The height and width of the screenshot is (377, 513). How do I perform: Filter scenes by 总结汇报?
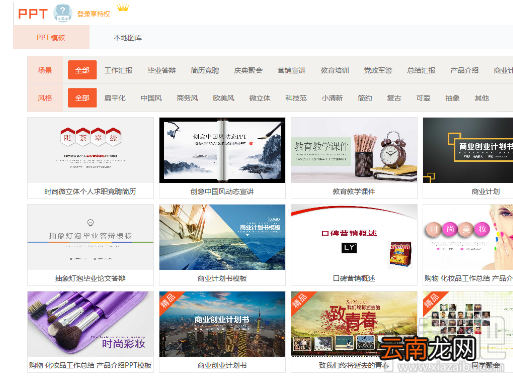tap(421, 70)
